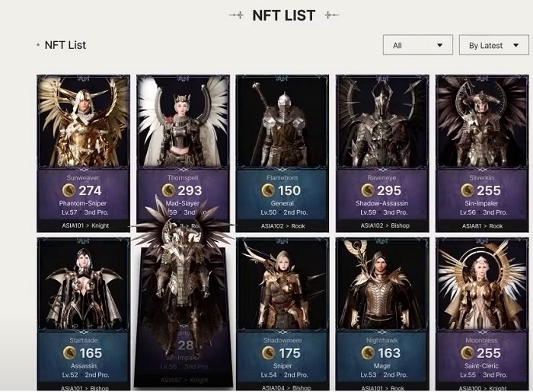Click the coin icon on Nighthawk card

[366, 353]
